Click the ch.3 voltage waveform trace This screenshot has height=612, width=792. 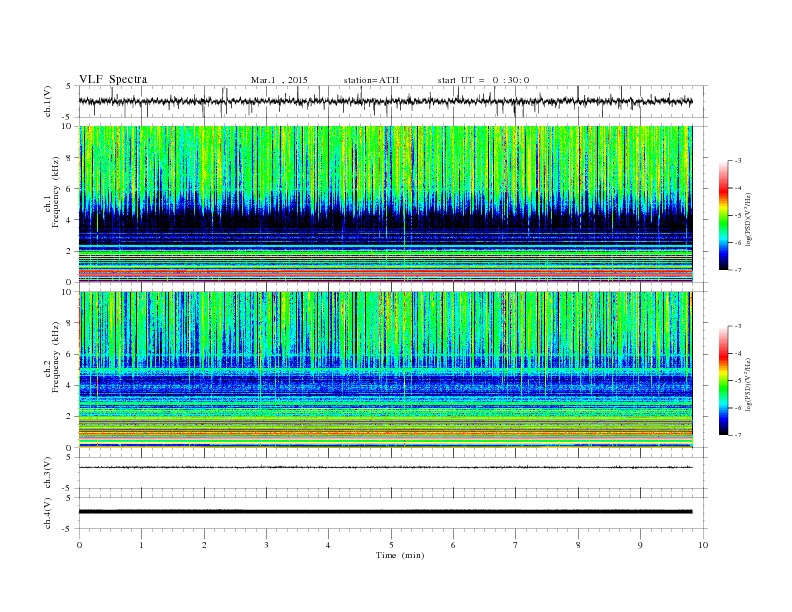point(386,468)
